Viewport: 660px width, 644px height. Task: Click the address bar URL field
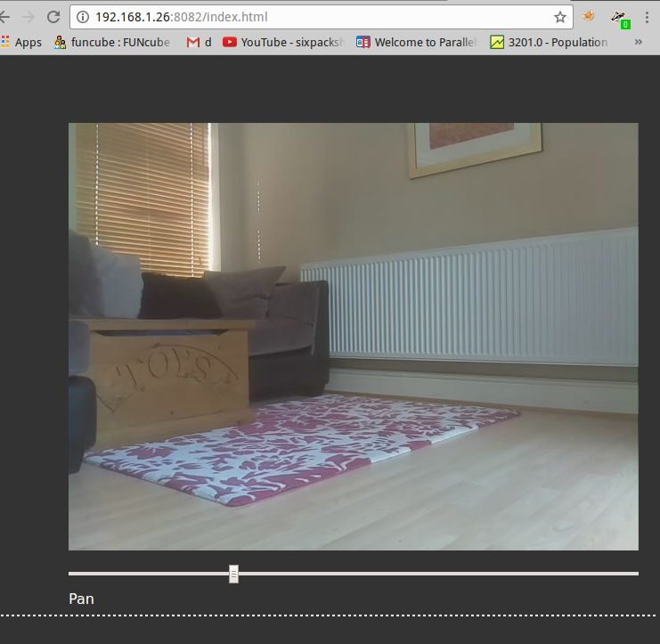[312, 17]
